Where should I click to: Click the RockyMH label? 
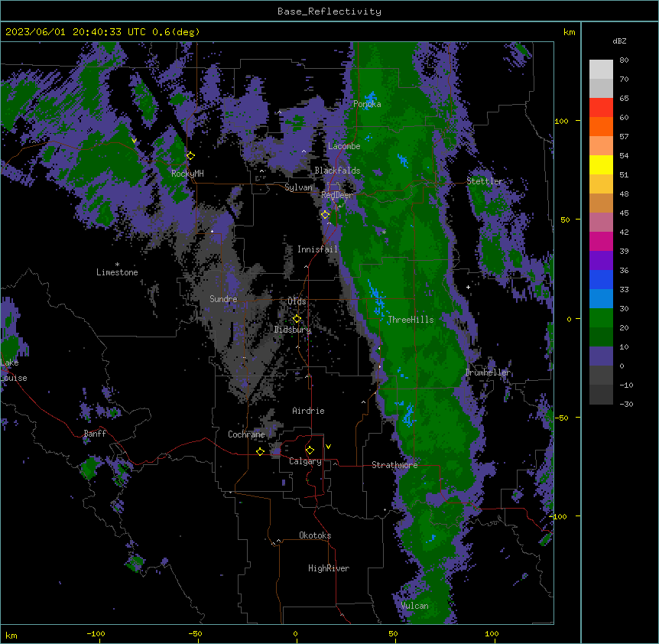187,174
